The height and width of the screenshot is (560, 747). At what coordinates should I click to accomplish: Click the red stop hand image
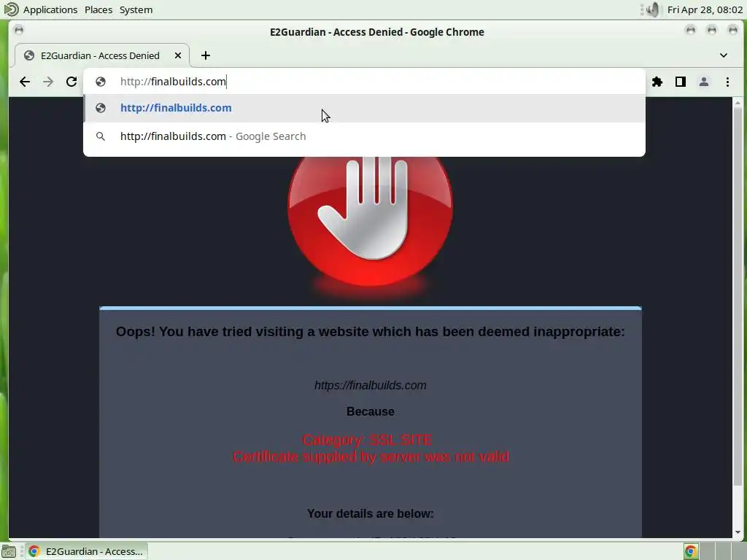click(370, 222)
